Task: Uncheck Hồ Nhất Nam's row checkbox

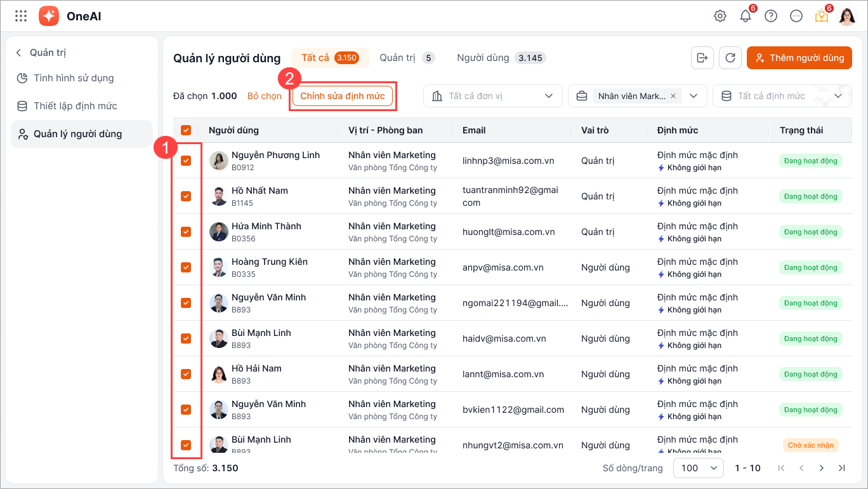Action: click(x=186, y=196)
